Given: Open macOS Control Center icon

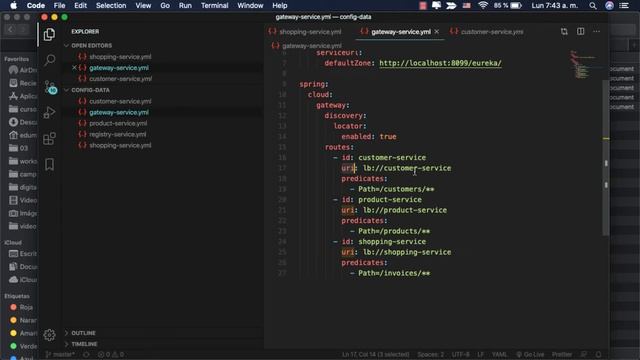Looking at the screenshot, I should click(x=624, y=6).
